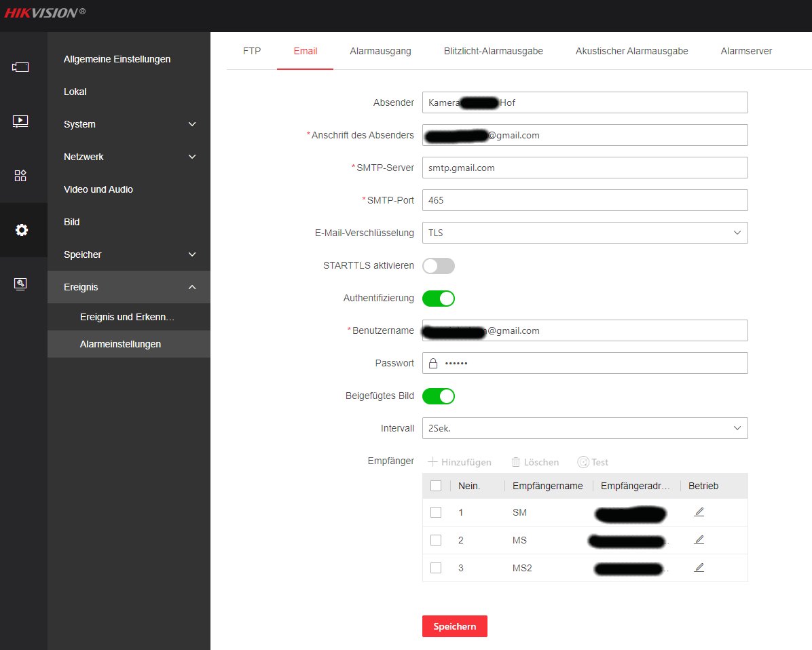Edit recipient SM with pencil icon
Viewport: 812px width, 650px height.
[699, 512]
